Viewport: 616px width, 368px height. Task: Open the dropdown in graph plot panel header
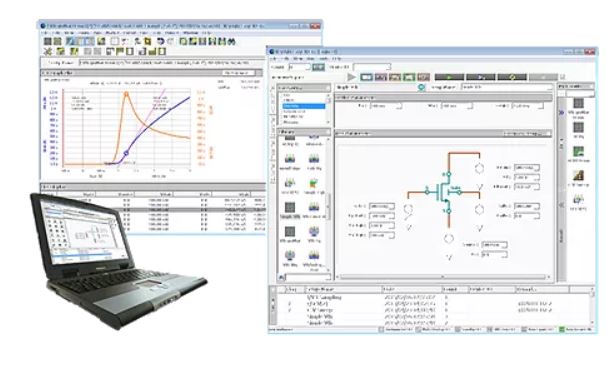point(238,73)
